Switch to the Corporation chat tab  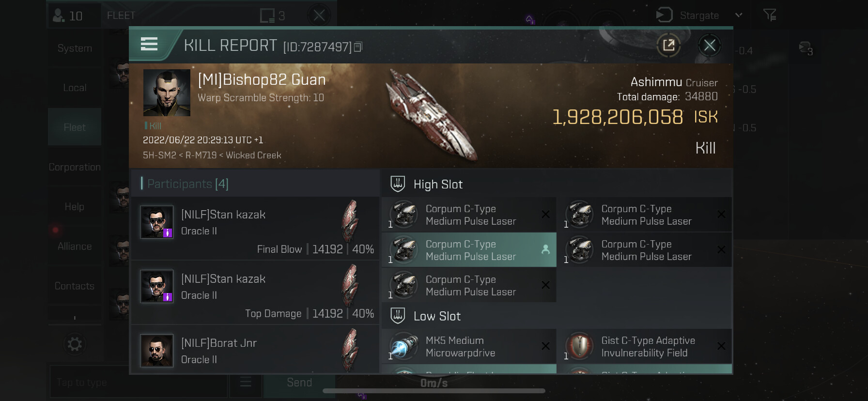[75, 167]
